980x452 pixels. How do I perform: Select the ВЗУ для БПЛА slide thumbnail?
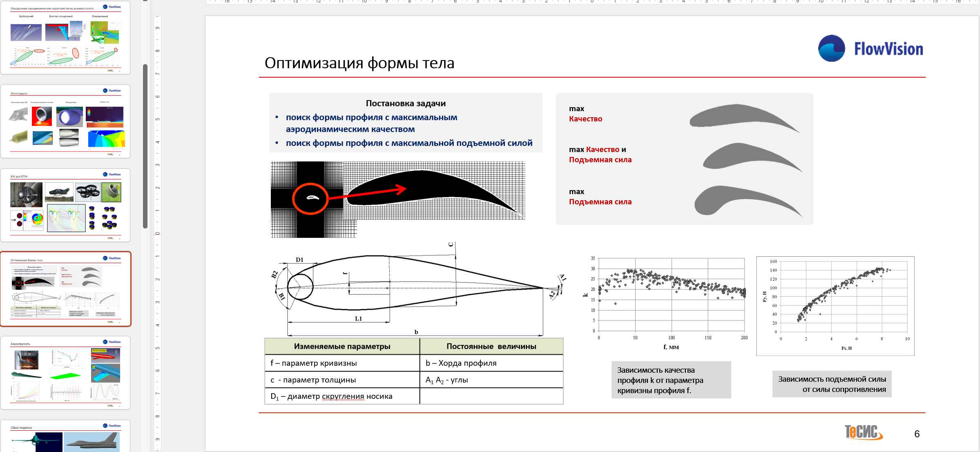65,205
